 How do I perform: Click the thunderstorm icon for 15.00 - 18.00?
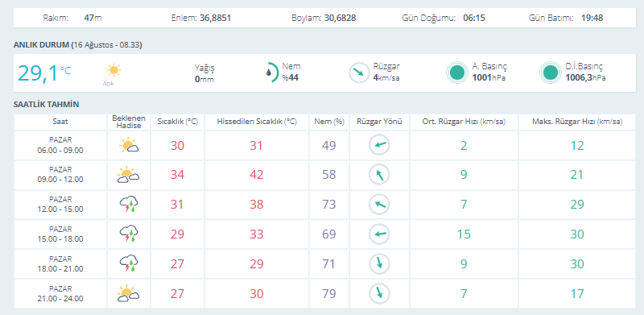click(129, 234)
